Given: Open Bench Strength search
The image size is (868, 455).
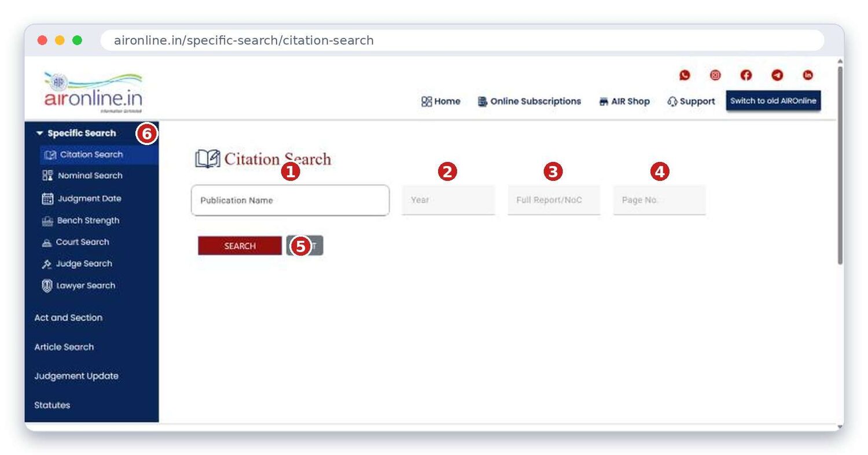Looking at the screenshot, I should tap(80, 220).
